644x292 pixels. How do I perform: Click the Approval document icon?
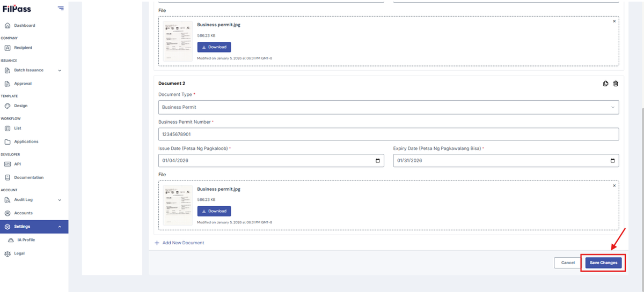click(x=8, y=84)
